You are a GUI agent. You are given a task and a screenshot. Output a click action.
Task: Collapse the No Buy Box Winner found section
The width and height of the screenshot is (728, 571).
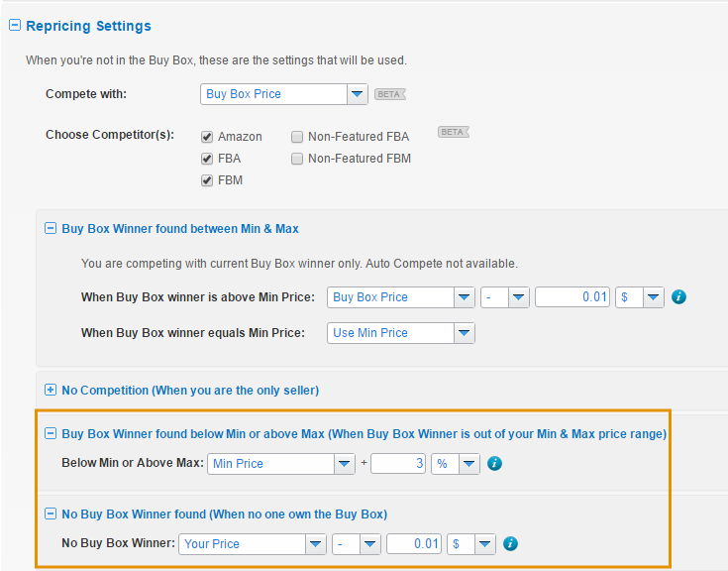51,514
